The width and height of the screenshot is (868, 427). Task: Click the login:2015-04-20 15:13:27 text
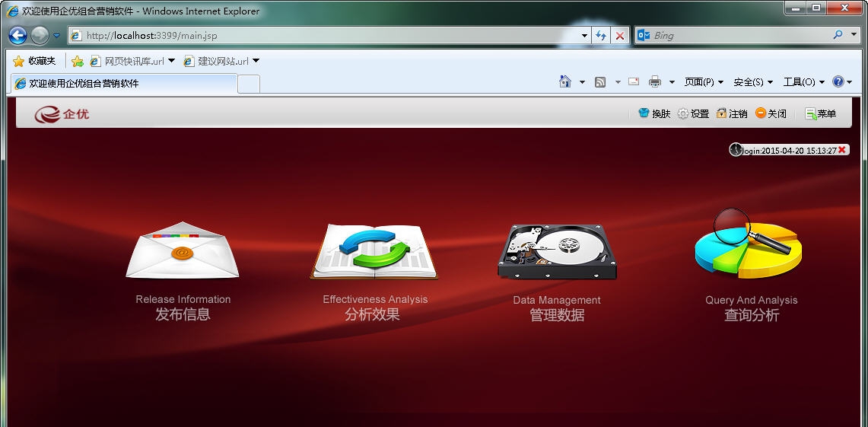pos(790,150)
